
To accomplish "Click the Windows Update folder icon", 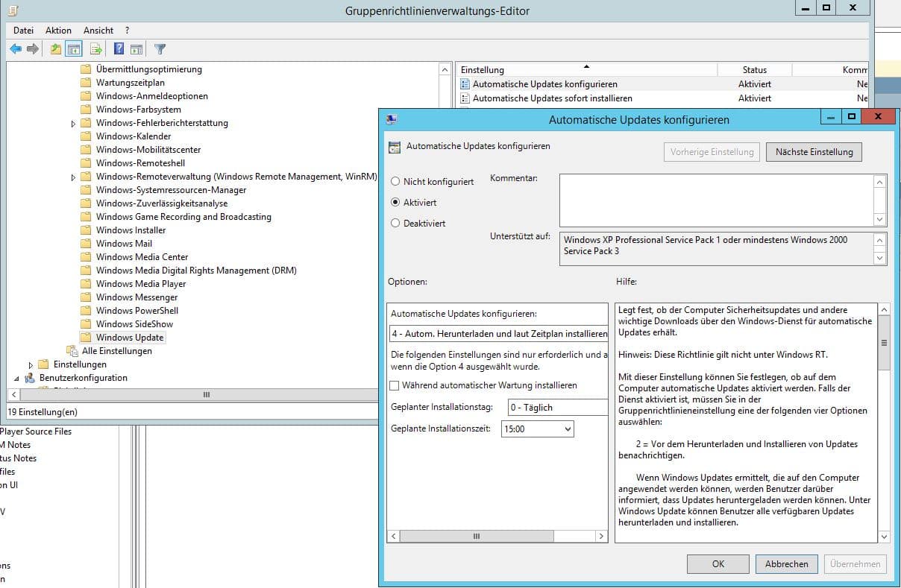I will [x=86, y=338].
